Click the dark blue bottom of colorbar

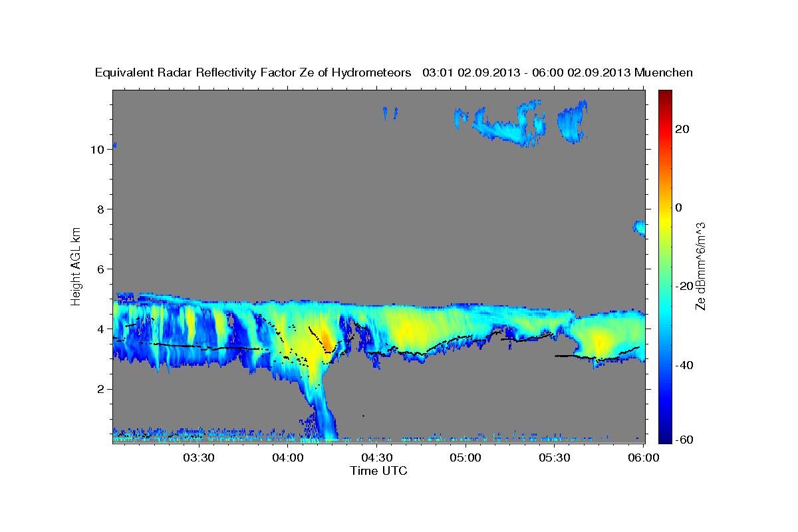click(664, 436)
